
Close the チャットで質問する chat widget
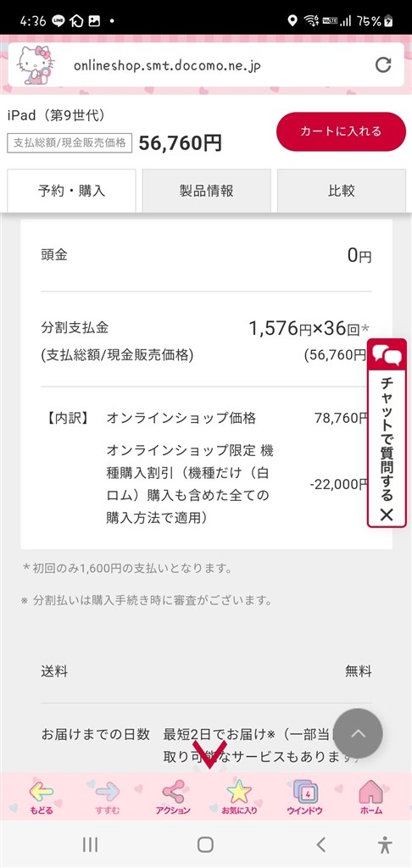click(387, 515)
